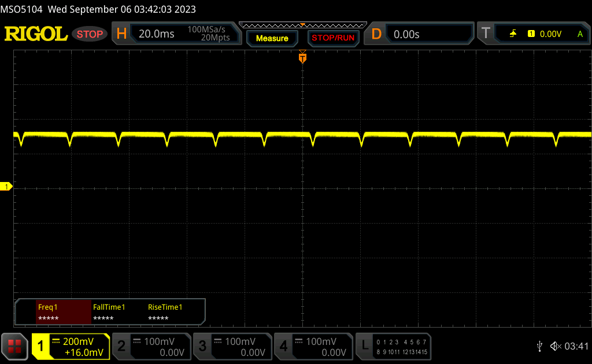Toggle channel 3 on
This screenshot has width=592, height=364.
coord(202,346)
